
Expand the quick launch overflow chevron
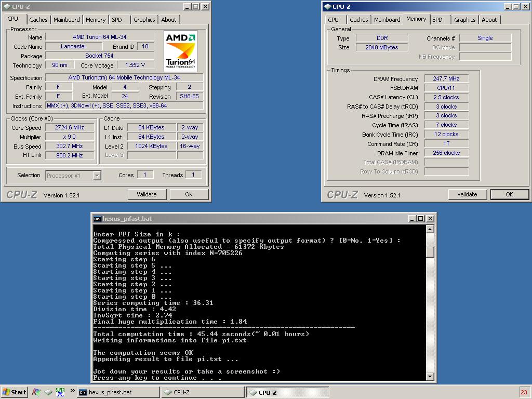pos(72,391)
